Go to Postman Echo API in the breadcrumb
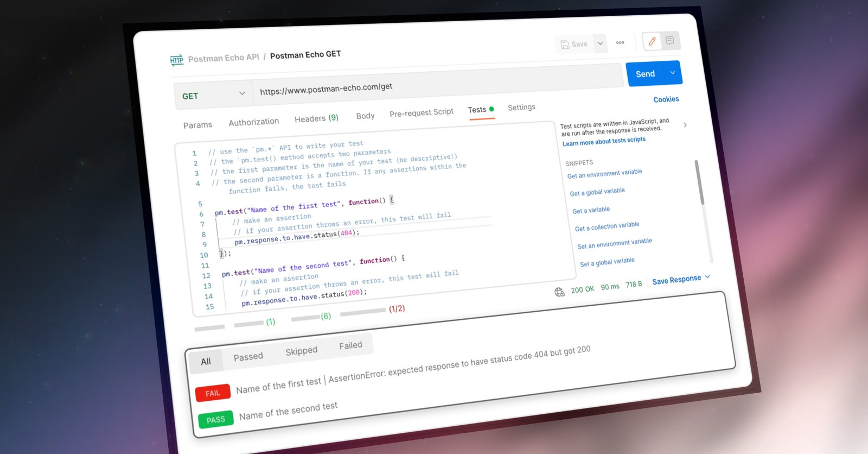Viewport: 868px width, 454px height. click(224, 58)
